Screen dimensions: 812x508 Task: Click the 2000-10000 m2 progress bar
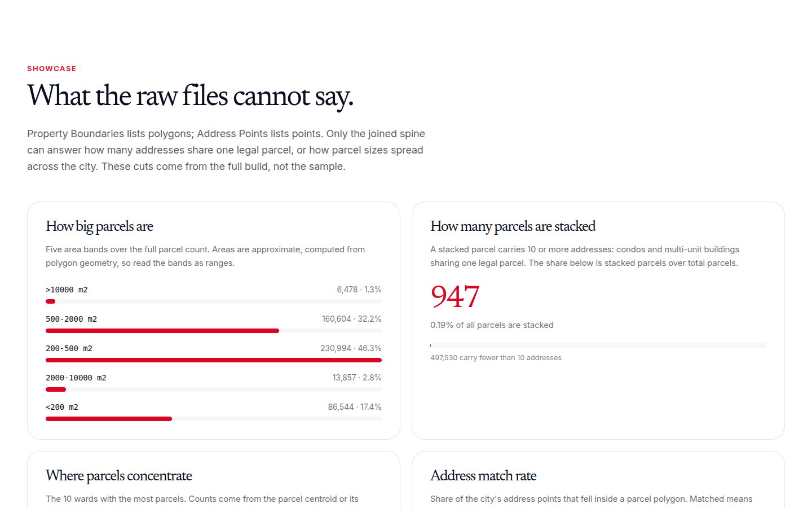[x=214, y=389]
